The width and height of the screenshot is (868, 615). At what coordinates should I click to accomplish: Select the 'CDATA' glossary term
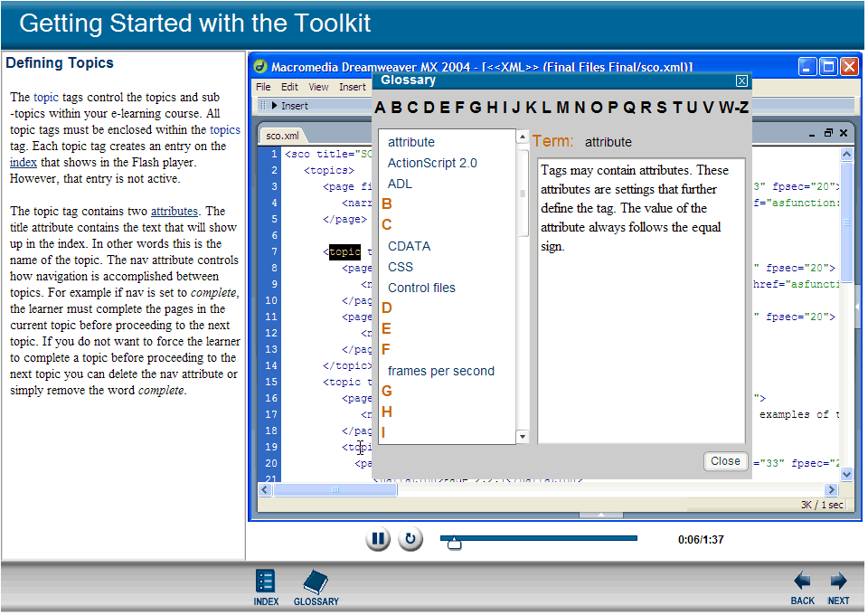409,247
